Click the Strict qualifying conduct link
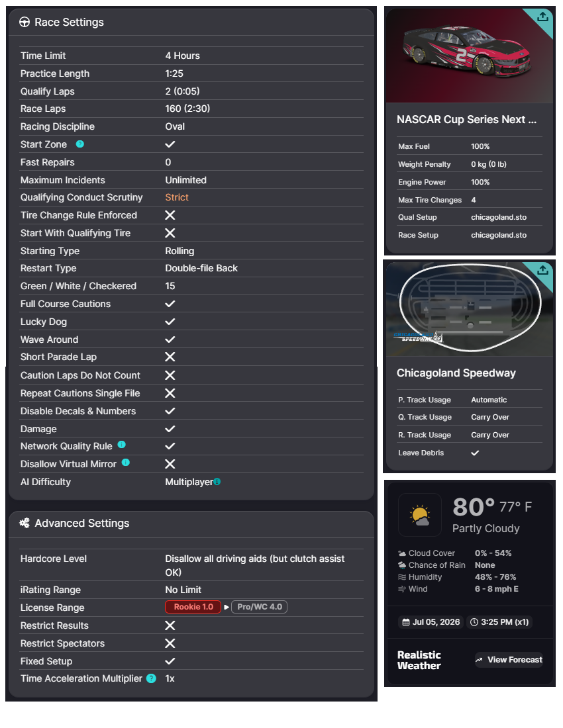 pos(177,197)
